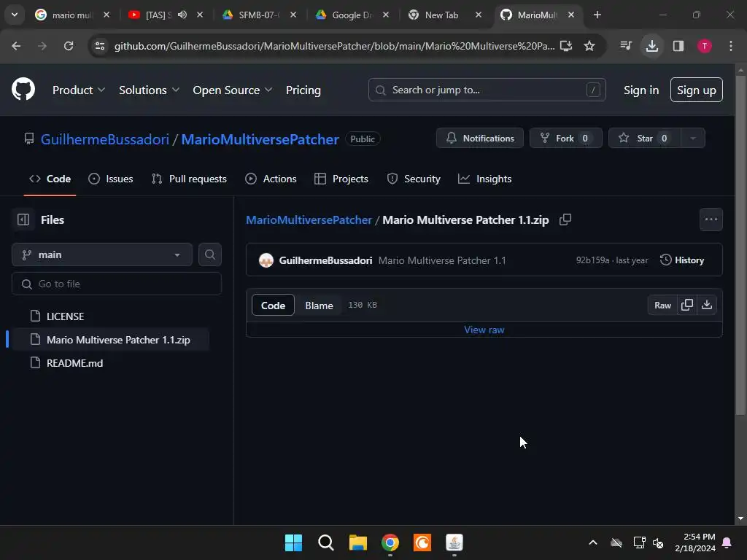This screenshot has height=560, width=747.
Task: Click the media control toolbar icon
Action: click(x=626, y=46)
